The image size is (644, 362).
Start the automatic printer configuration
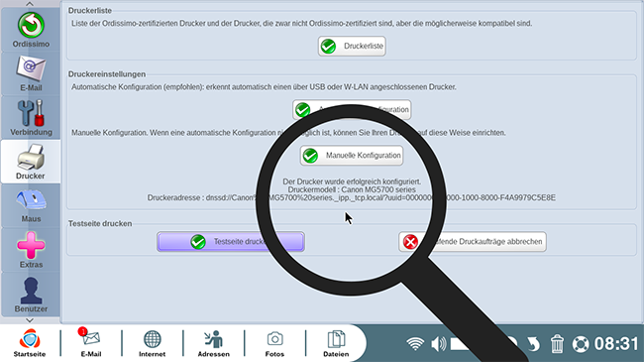[x=352, y=110]
